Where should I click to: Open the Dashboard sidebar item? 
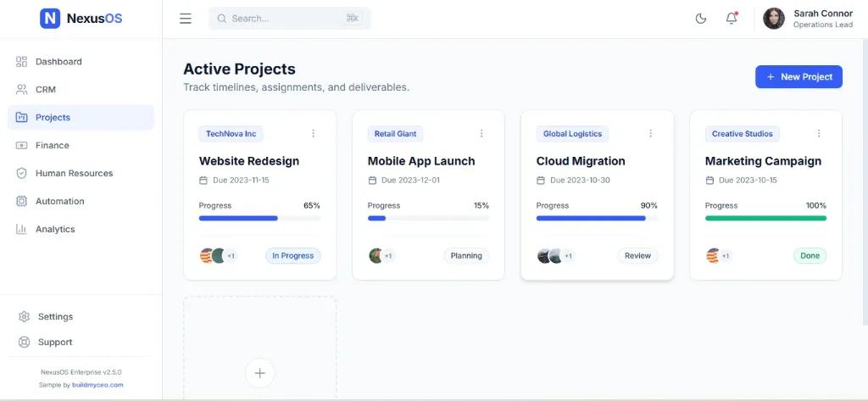pos(58,62)
